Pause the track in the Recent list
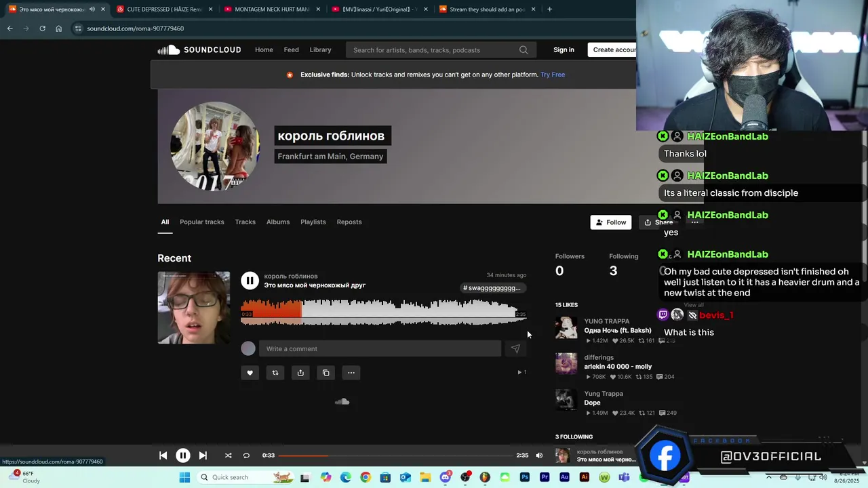Screen dimensions: 868x488 click(250, 280)
